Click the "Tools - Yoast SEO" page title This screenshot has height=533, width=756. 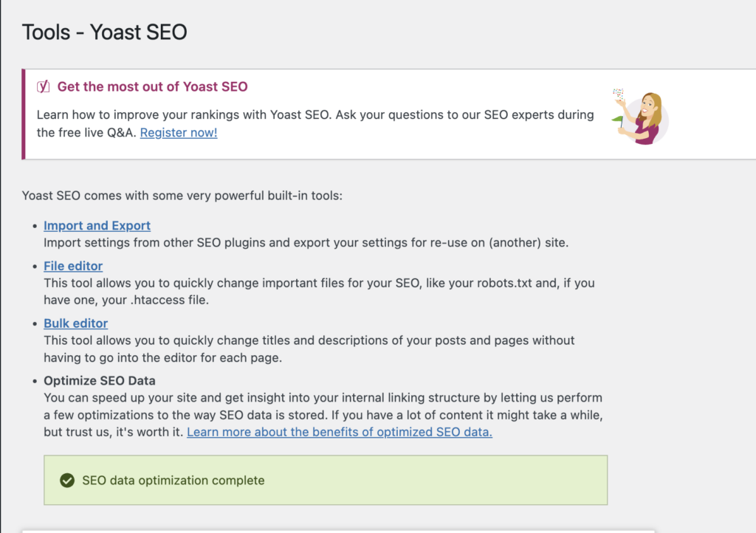coord(104,32)
